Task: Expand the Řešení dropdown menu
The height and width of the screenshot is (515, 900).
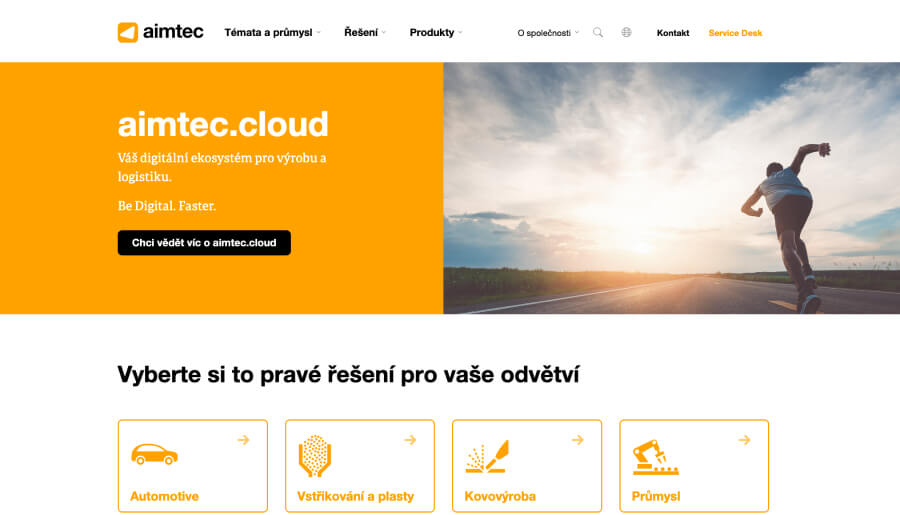Action: click(x=364, y=33)
